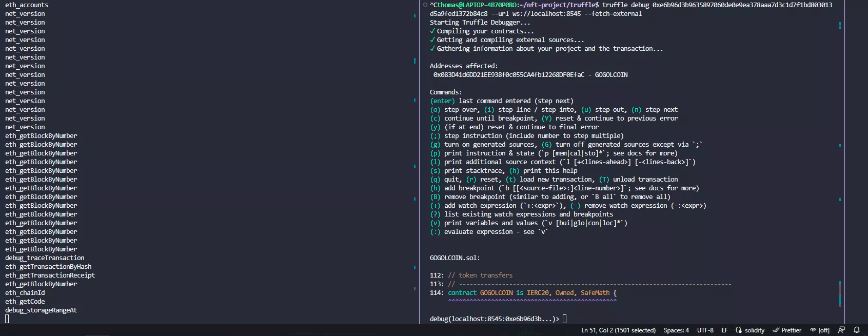The image size is (868, 336).
Task: Select the debug_storageRangeAt log line
Action: point(41,310)
